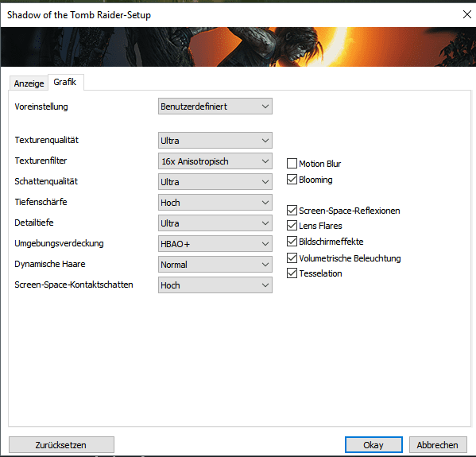Disable the Blooming checkbox

coord(292,179)
